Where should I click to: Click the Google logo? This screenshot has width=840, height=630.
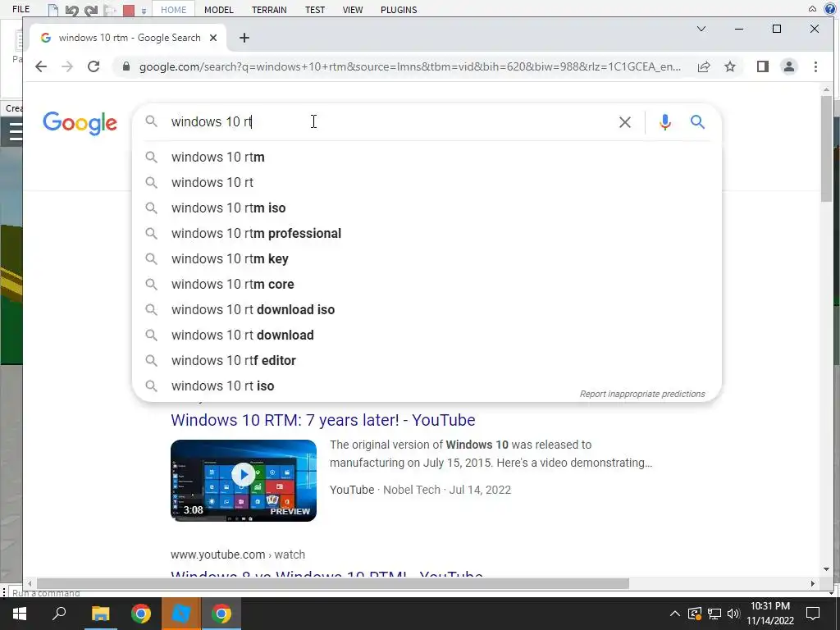[80, 123]
